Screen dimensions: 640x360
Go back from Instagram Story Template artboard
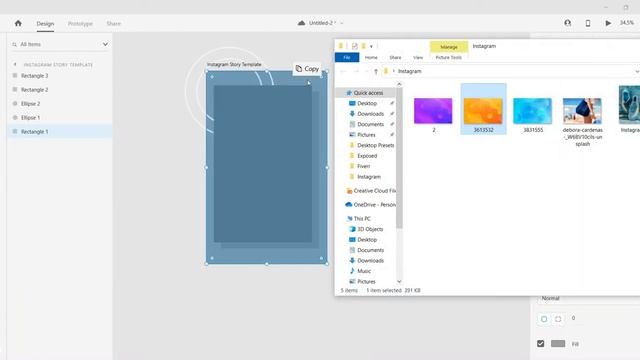click(x=15, y=64)
